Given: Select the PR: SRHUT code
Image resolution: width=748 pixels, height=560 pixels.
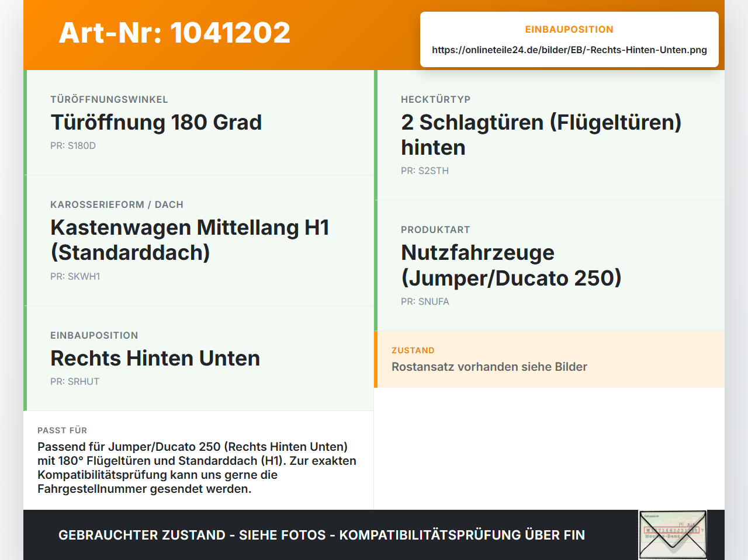Looking at the screenshot, I should pos(75,382).
